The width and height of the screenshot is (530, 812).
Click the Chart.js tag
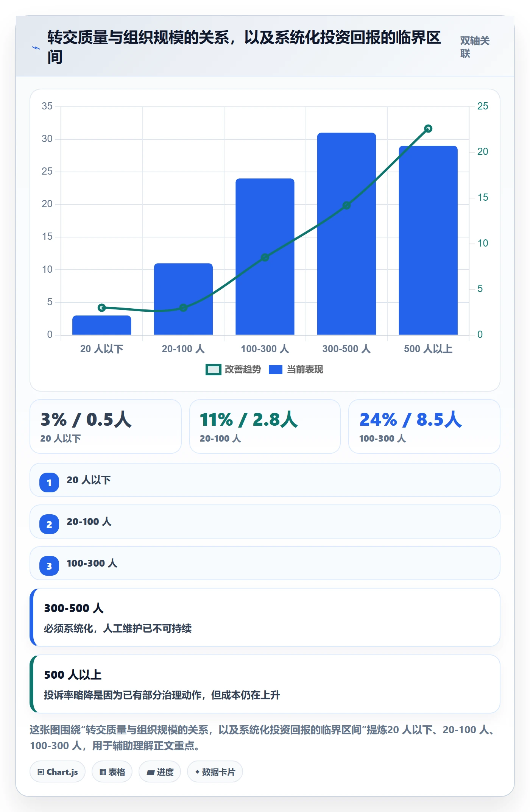58,772
